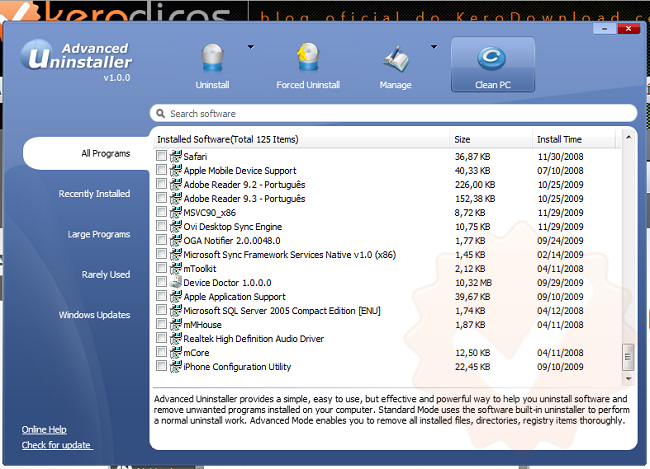The height and width of the screenshot is (469, 650).
Task: Minimize the Advanced Uninstaller window
Action: 604,29
